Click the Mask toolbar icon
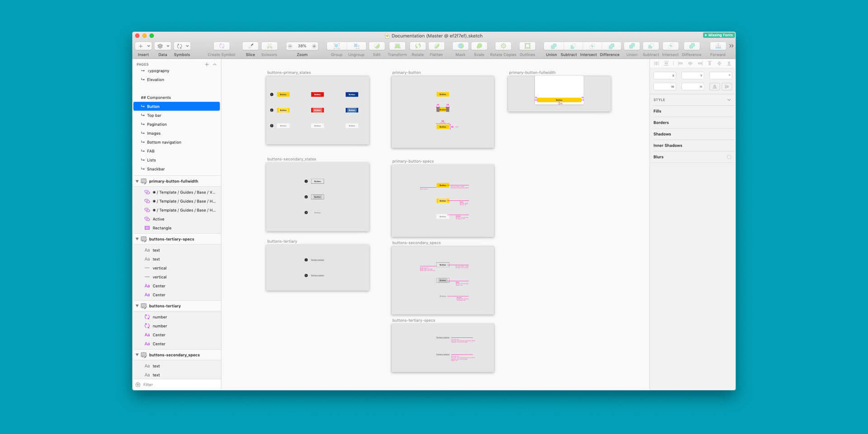 coord(460,46)
